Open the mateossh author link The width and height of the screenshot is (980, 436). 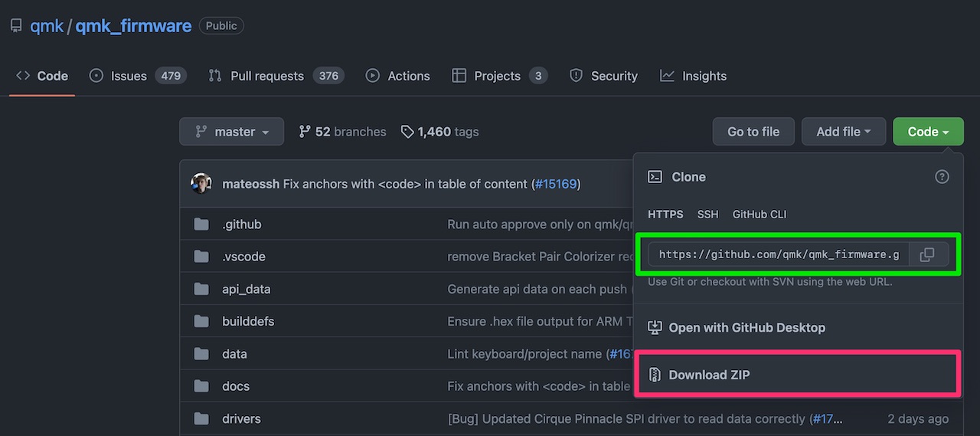coord(251,184)
